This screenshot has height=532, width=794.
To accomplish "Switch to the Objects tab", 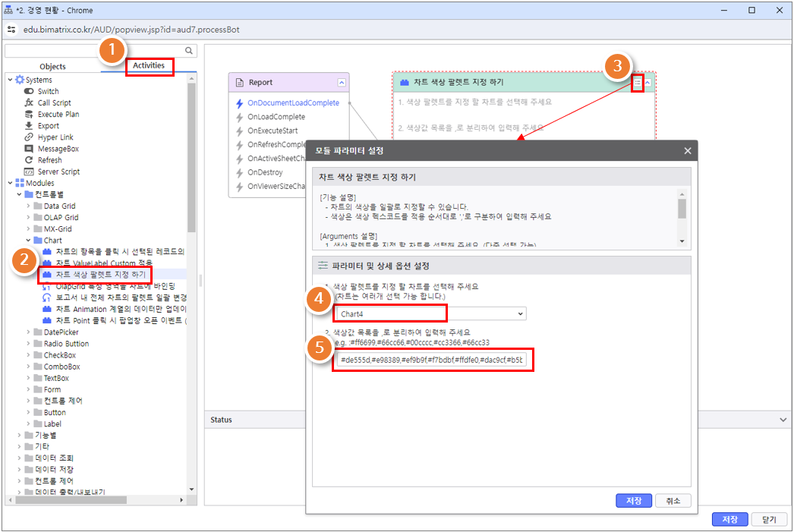I will pos(52,66).
